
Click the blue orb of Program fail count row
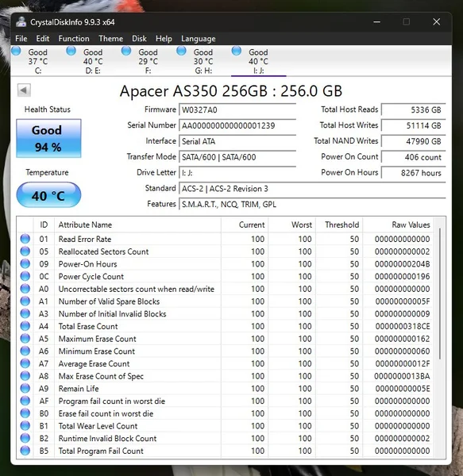coord(25,401)
